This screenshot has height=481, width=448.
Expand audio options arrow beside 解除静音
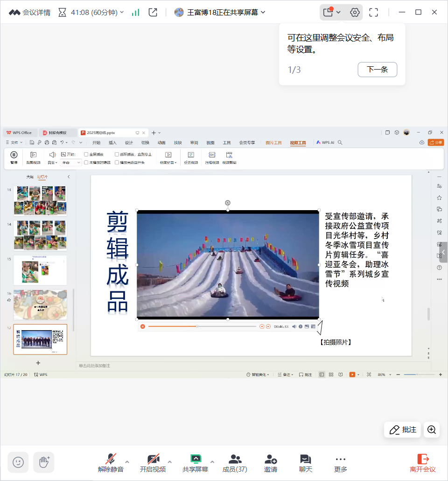(127, 462)
